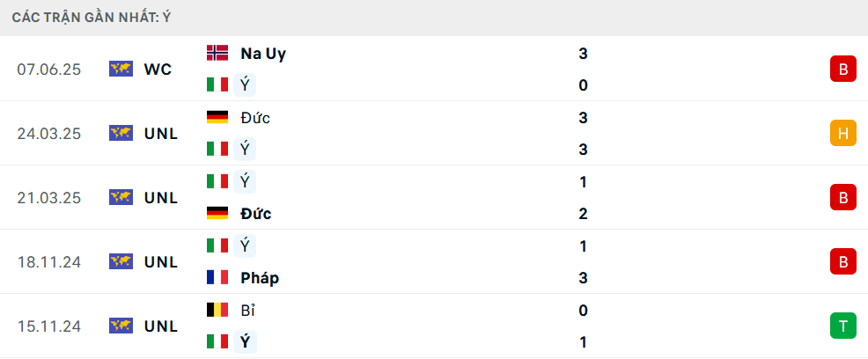This screenshot has height=359, width=868.
Task: Click Italy flag in the 07.06.25 match
Action: [217, 84]
